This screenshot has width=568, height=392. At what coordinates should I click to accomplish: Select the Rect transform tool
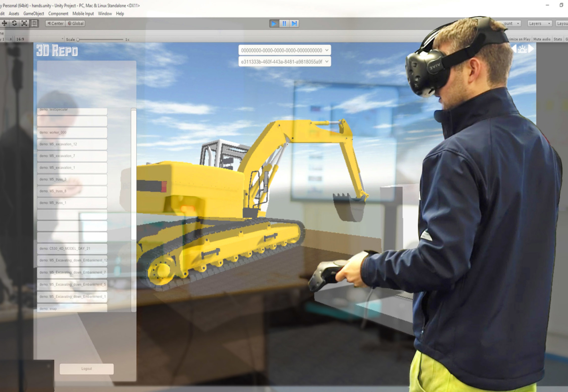pyautogui.click(x=34, y=23)
